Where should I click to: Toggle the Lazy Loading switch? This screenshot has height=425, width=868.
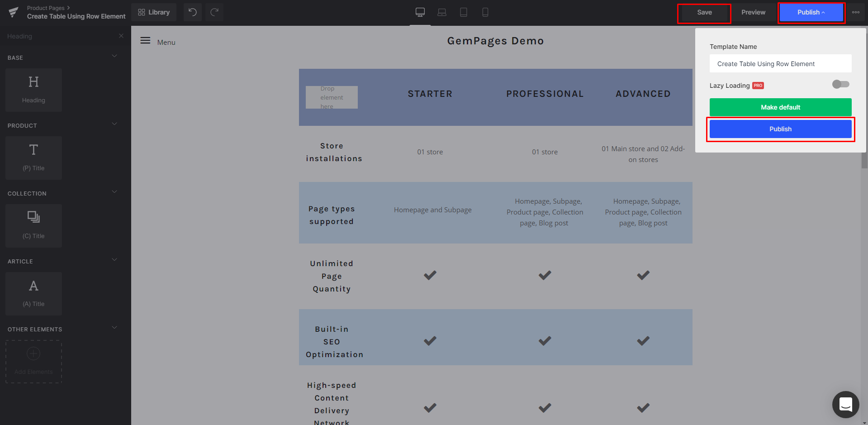pos(841,84)
